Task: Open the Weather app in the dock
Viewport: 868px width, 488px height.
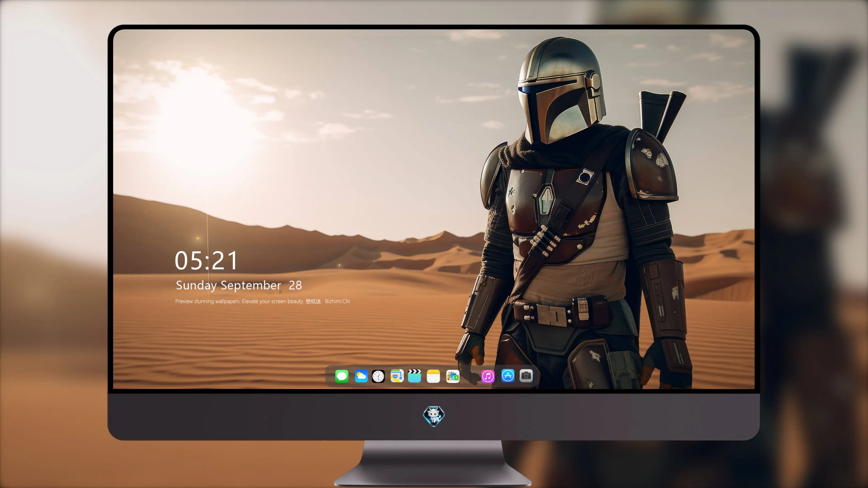Action: click(361, 376)
